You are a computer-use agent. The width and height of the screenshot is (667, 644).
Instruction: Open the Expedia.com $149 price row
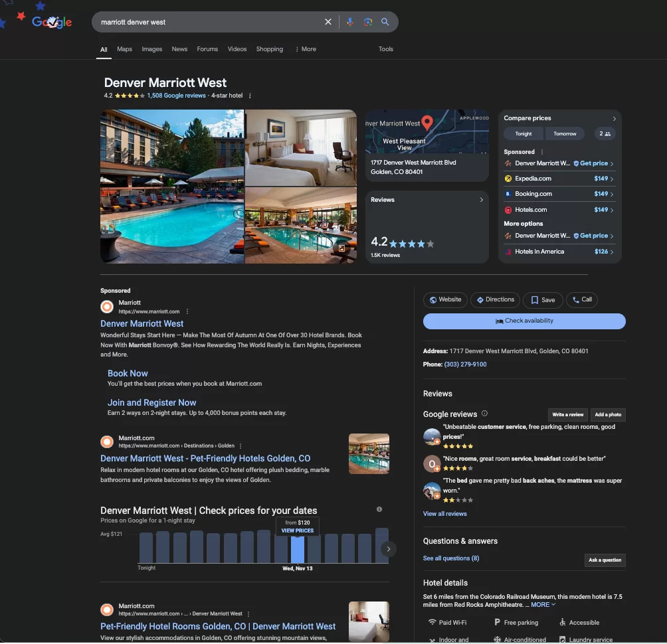pos(559,179)
